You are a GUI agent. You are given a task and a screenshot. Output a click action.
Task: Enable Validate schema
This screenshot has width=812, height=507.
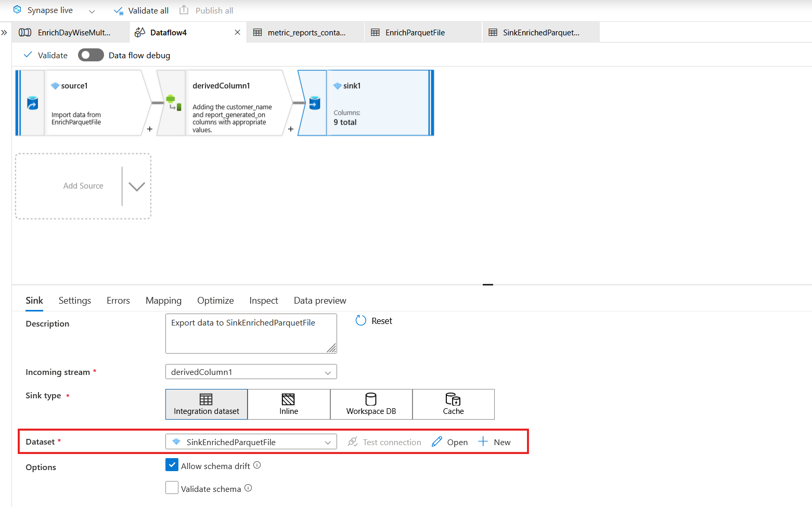click(172, 487)
